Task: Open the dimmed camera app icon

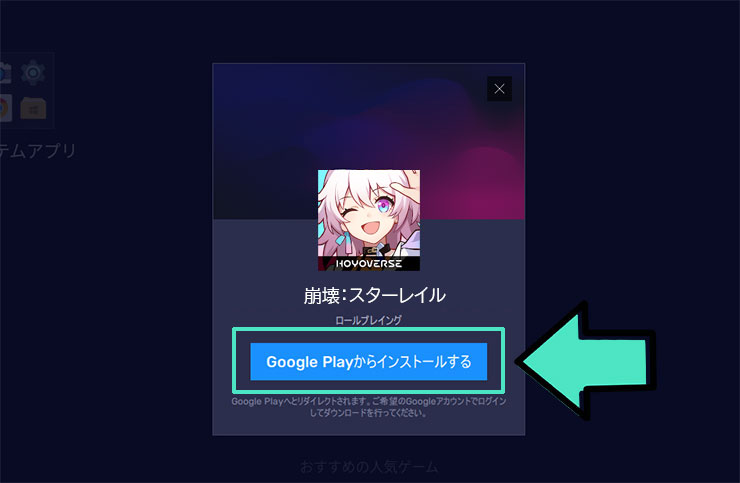Action: coord(5,73)
